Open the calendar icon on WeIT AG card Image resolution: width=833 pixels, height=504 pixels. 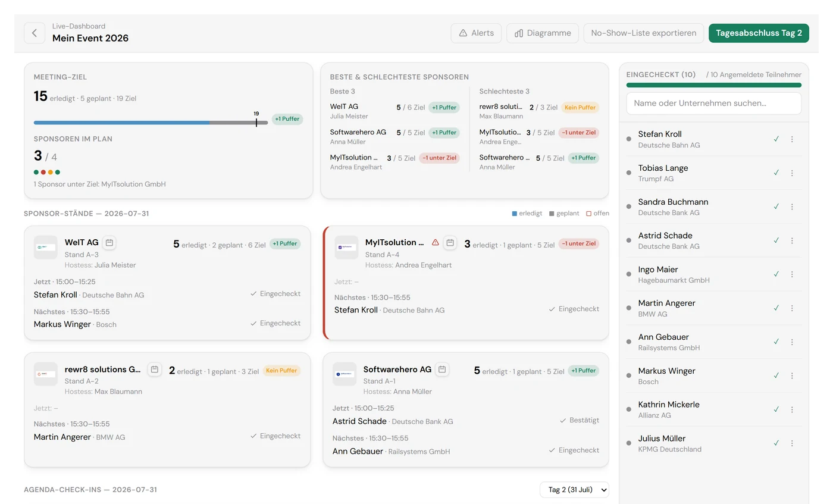tap(109, 243)
